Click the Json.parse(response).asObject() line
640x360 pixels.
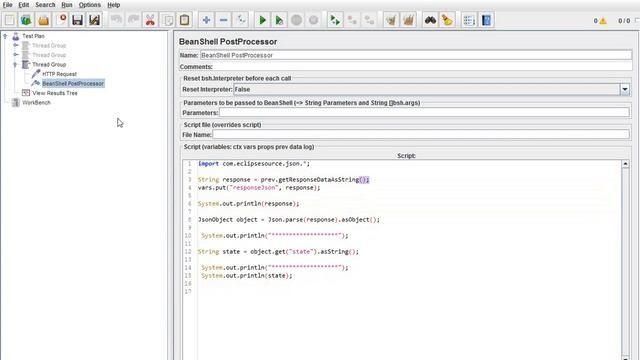(289, 220)
